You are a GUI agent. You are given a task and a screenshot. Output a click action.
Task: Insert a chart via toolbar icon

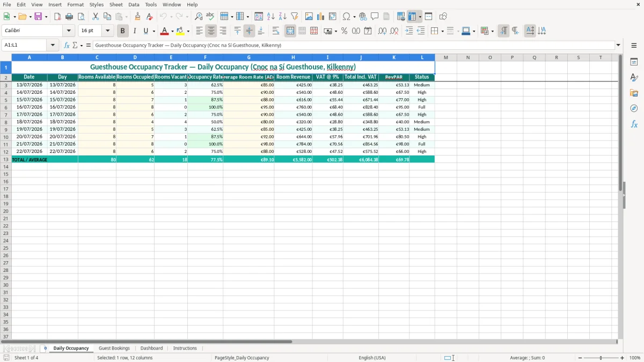pyautogui.click(x=321, y=17)
